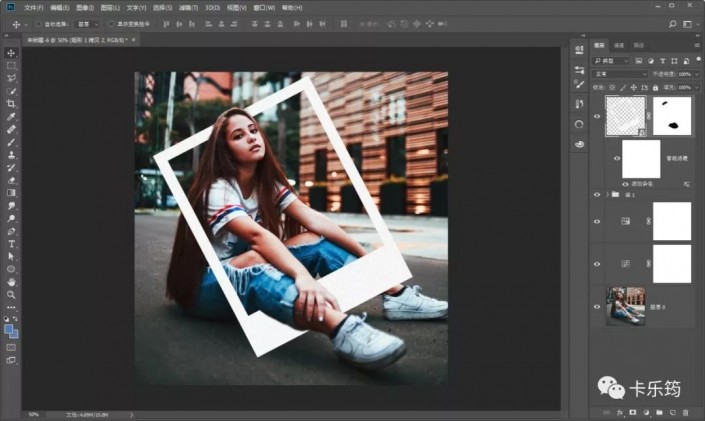Screen dimensions: 705x421
Task: Select the Hand tool
Action: (x=11, y=282)
